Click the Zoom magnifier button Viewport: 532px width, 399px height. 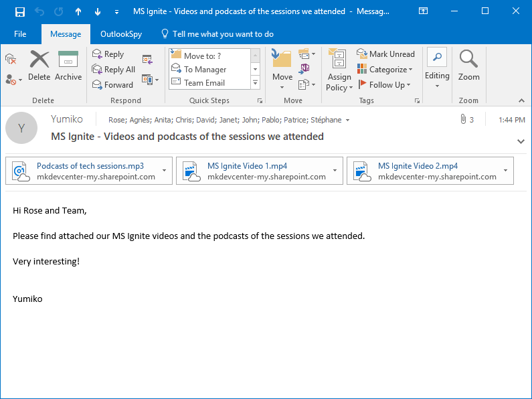(x=468, y=66)
